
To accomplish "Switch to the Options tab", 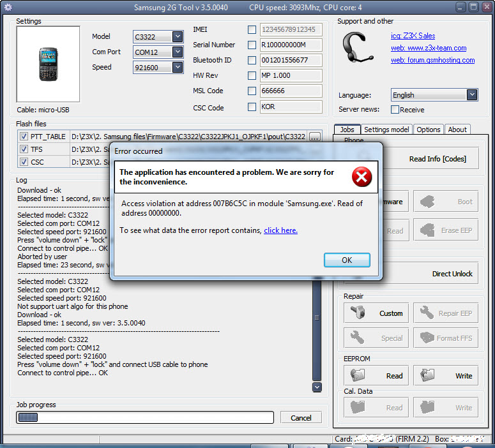I will point(428,130).
